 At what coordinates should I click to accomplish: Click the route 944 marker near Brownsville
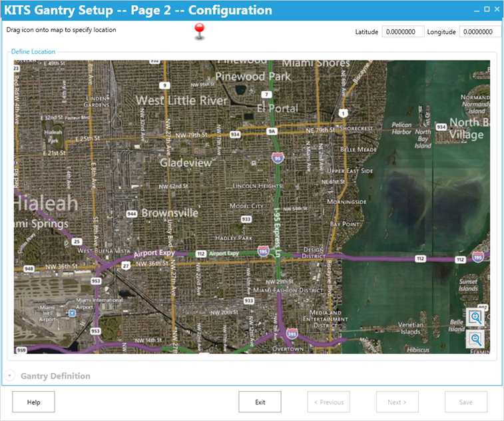(132, 214)
